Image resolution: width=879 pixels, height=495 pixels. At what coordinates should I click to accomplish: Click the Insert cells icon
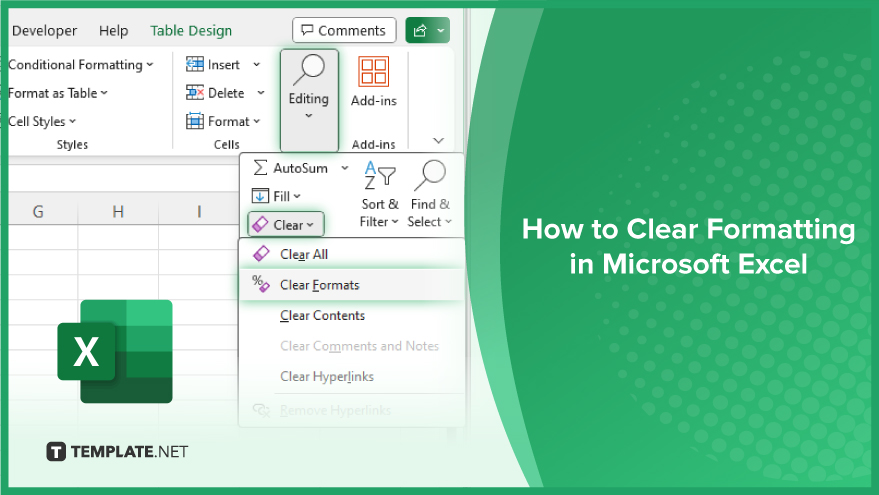coord(195,64)
